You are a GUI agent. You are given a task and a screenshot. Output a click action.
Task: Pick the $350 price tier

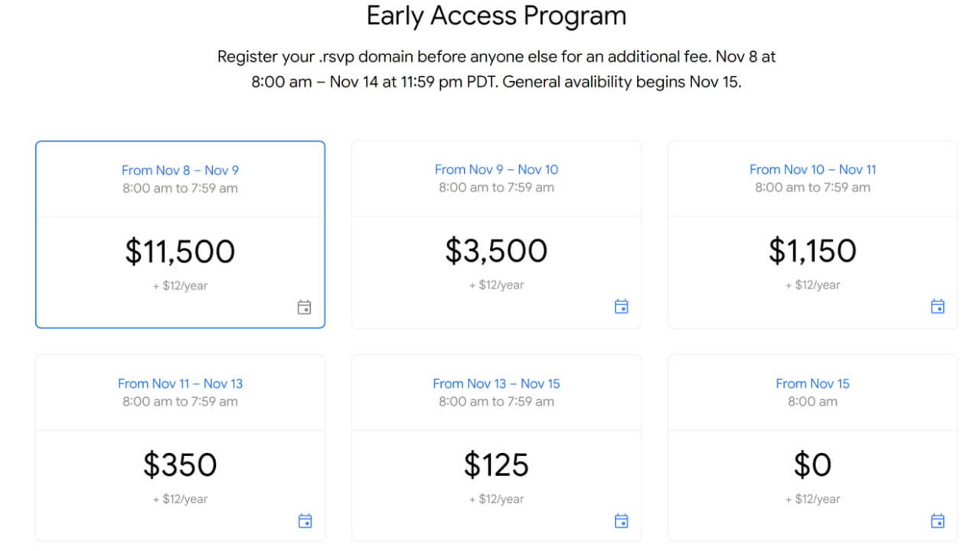click(x=180, y=465)
